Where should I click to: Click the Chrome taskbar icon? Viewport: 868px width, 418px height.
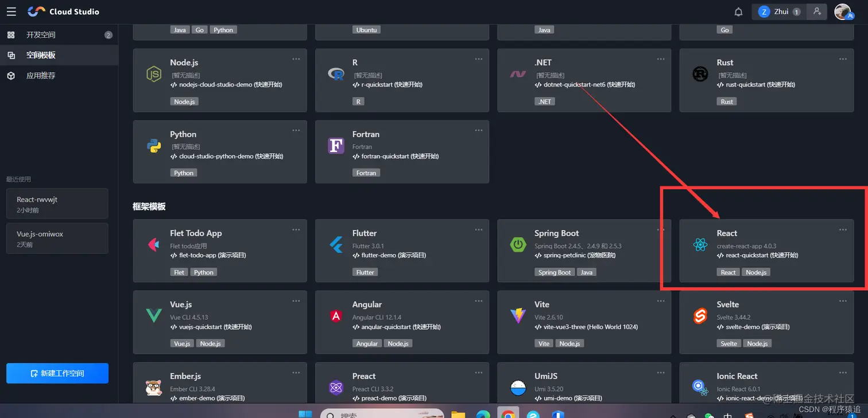pyautogui.click(x=507, y=414)
